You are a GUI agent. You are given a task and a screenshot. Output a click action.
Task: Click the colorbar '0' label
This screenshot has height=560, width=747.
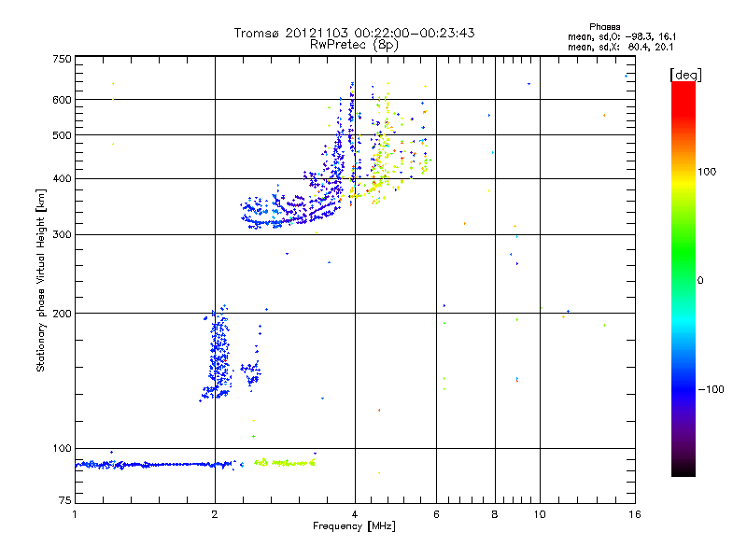click(700, 281)
